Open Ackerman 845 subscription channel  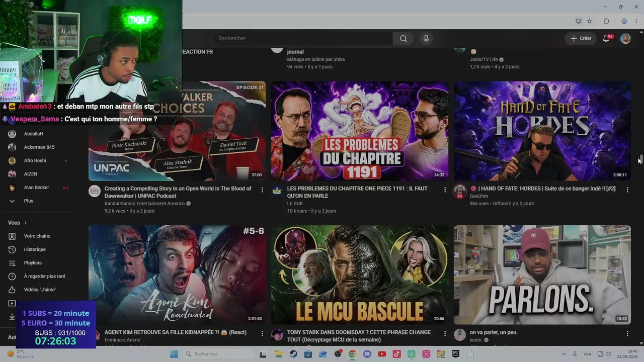point(39,147)
